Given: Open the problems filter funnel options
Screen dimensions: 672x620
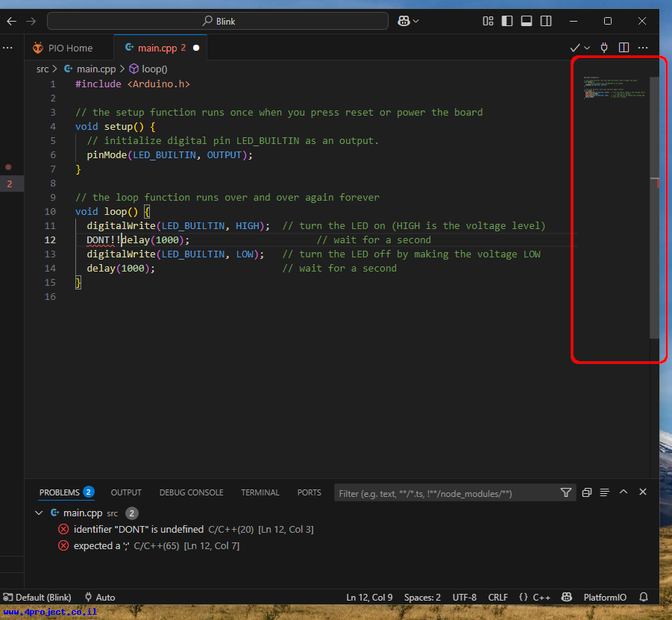Looking at the screenshot, I should 565,492.
